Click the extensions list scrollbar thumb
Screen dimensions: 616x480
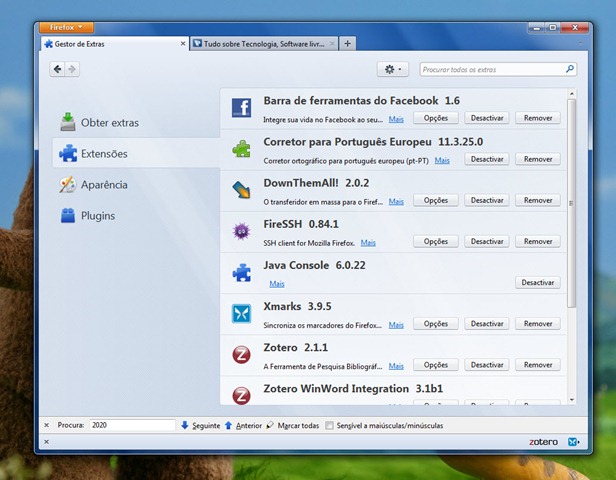(x=572, y=203)
